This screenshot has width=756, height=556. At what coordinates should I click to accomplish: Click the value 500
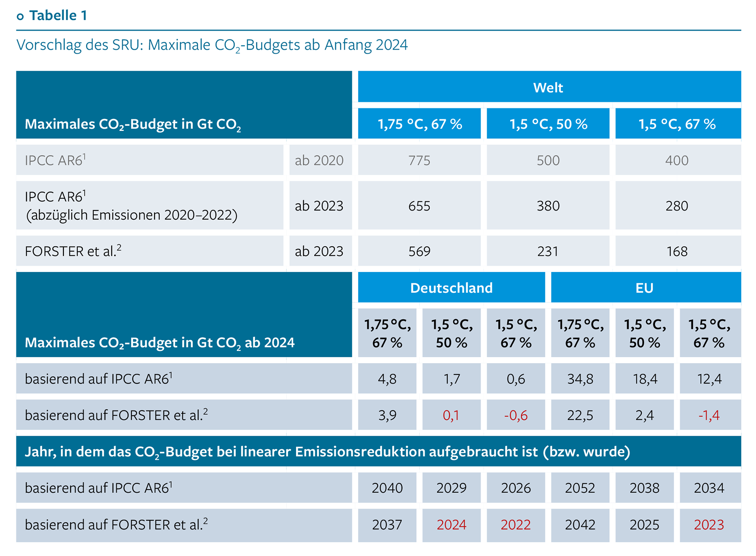(x=548, y=160)
